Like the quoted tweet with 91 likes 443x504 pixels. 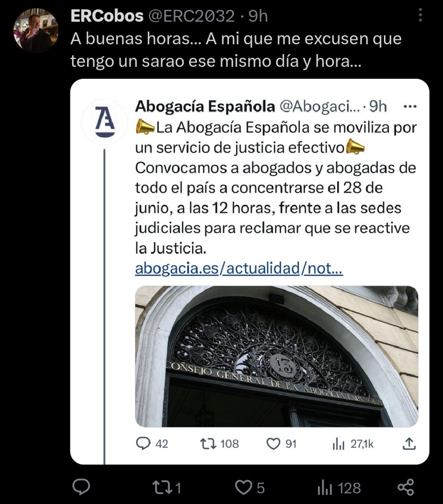281,444
